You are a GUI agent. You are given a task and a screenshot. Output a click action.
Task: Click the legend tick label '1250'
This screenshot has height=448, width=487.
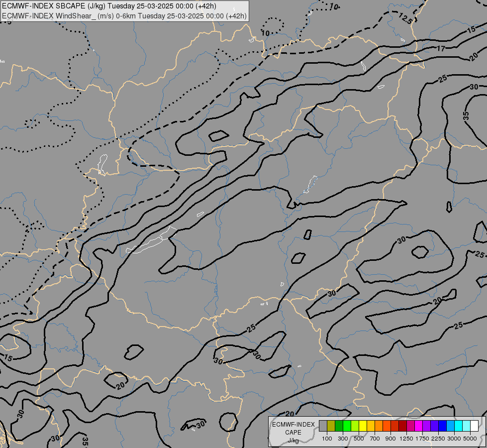[406, 439]
